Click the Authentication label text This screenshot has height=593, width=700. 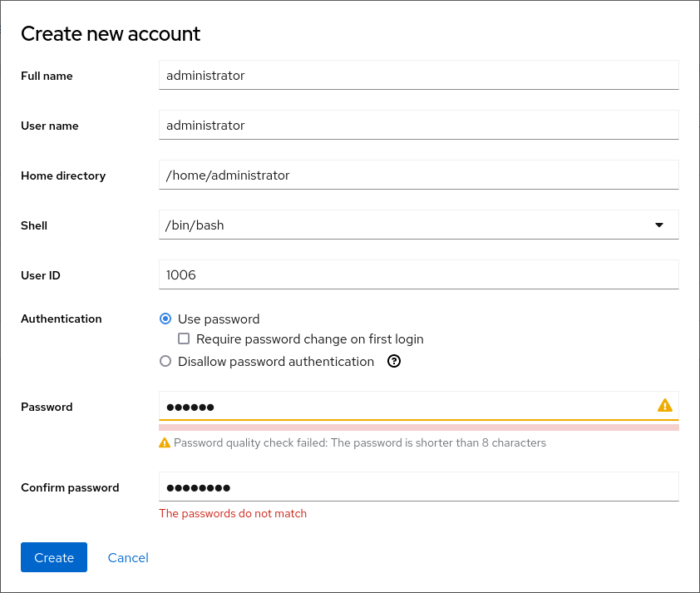[62, 319]
